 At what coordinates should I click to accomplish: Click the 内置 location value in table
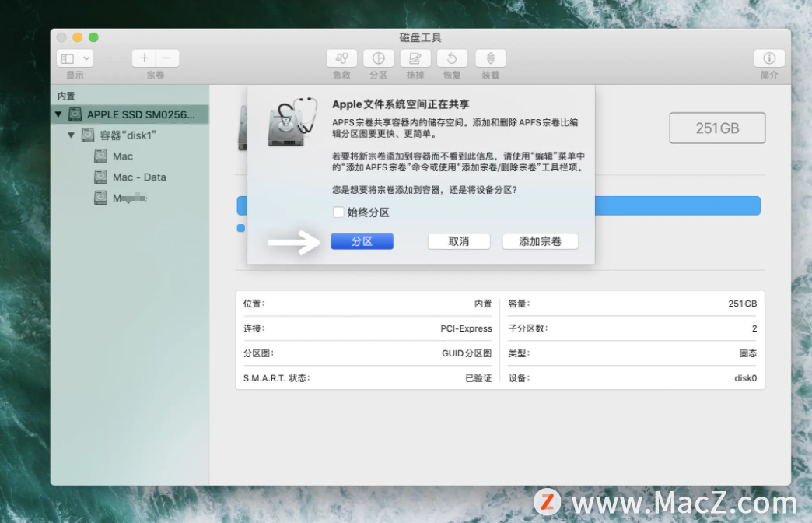click(x=483, y=304)
